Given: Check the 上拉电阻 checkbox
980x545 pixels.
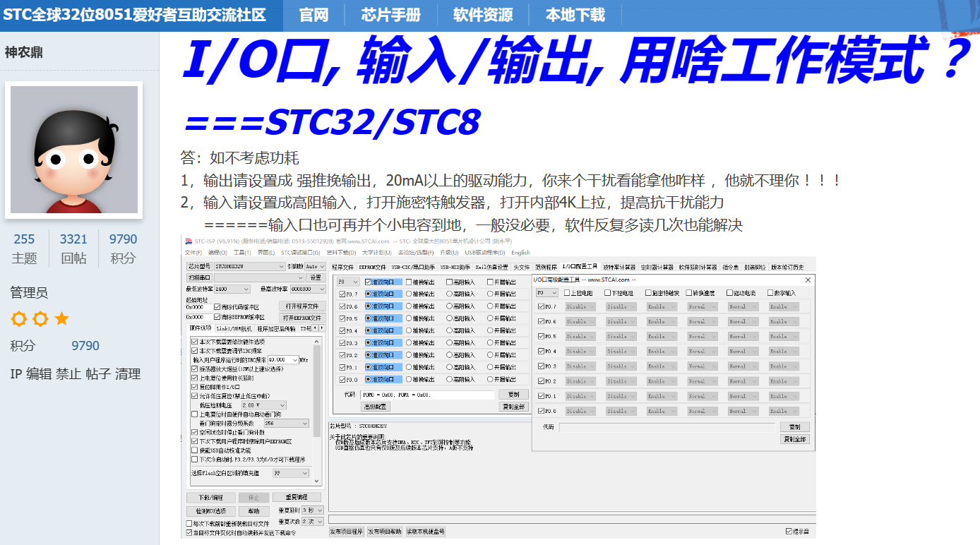Looking at the screenshot, I should [567, 293].
